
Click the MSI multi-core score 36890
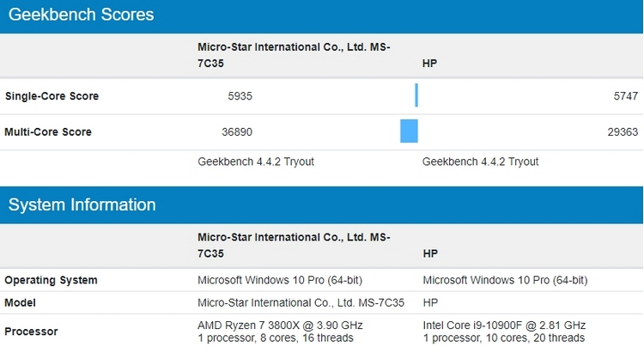[237, 131]
